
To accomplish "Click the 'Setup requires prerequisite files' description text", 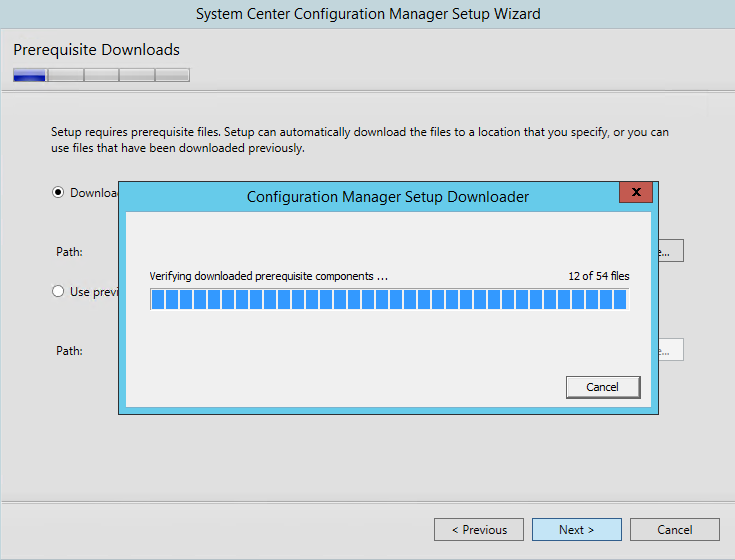I will (360, 140).
